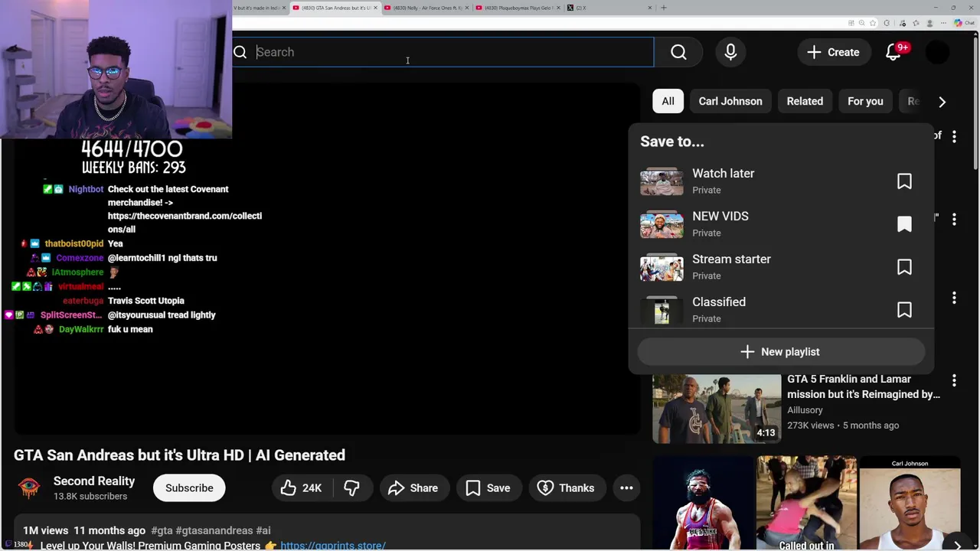Activate voice search microphone icon
The image size is (980, 551).
(x=730, y=52)
